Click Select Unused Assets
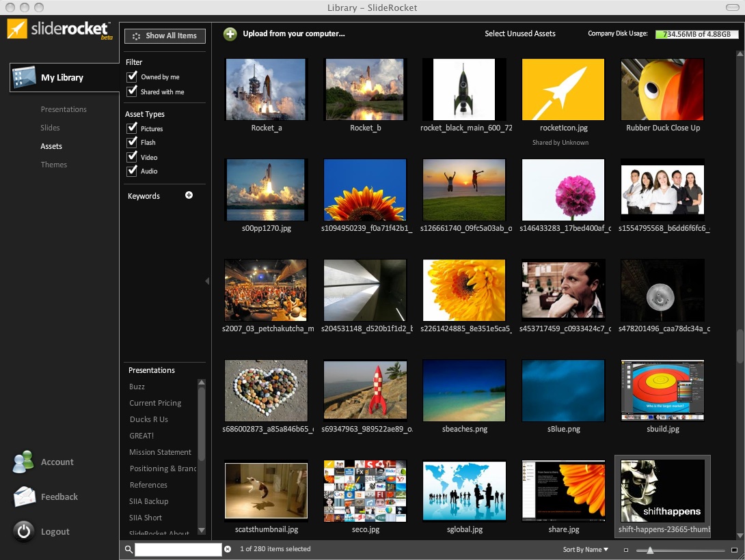Screen dimensions: 745x560 coord(520,34)
